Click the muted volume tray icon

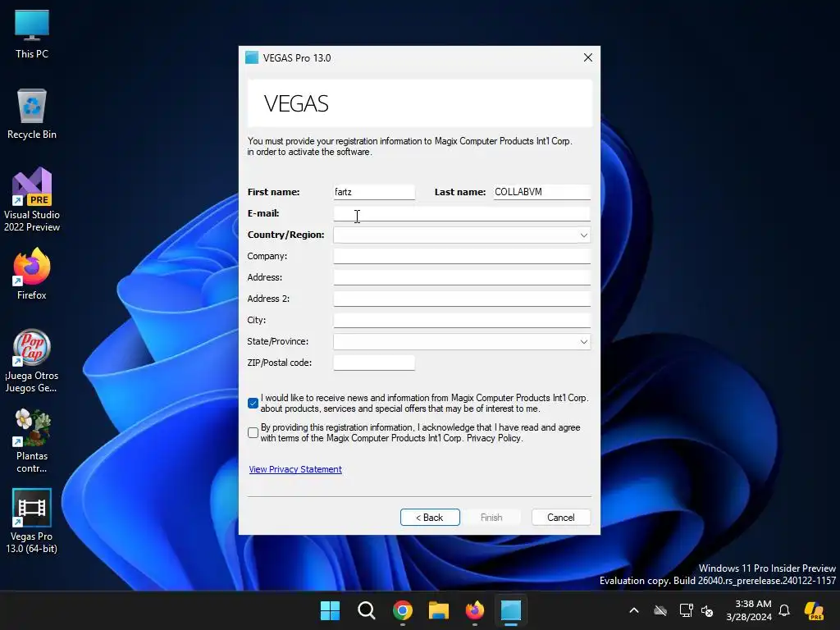click(707, 610)
